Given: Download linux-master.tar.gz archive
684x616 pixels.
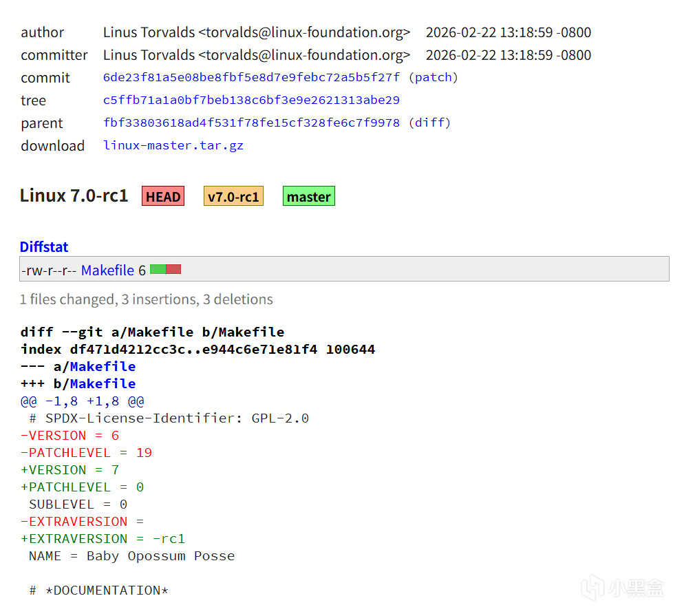Looking at the screenshot, I should (x=173, y=146).
